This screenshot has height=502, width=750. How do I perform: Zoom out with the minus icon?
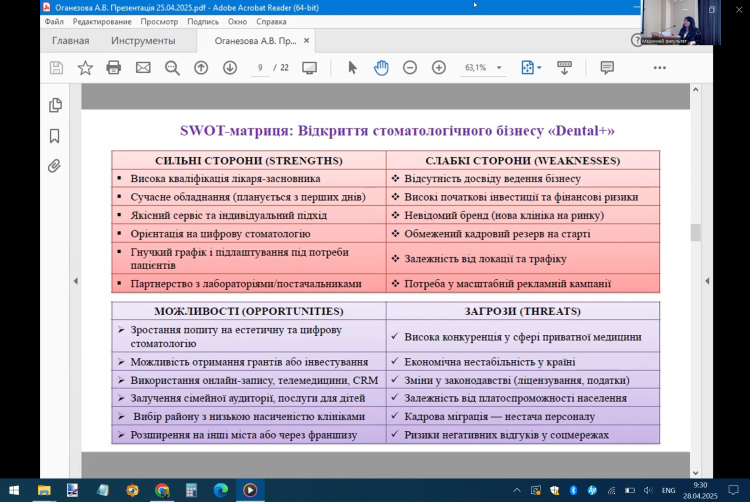tap(410, 68)
